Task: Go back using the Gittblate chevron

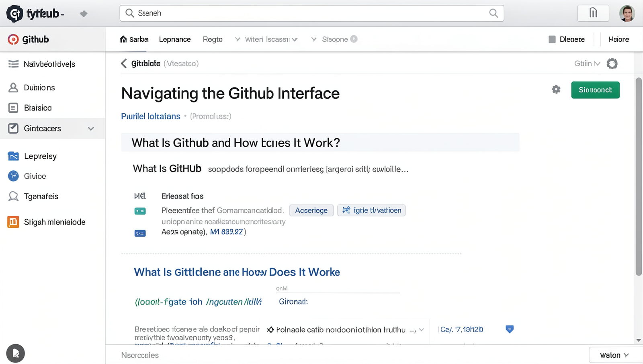Action: 124,63
